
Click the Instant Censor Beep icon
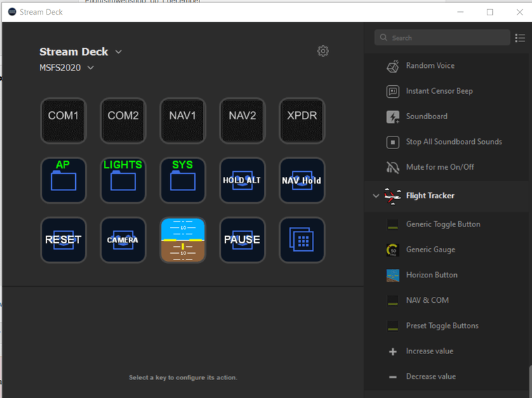point(392,91)
